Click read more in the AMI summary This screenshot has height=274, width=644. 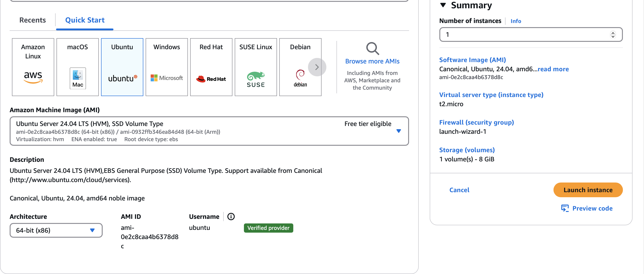(553, 69)
